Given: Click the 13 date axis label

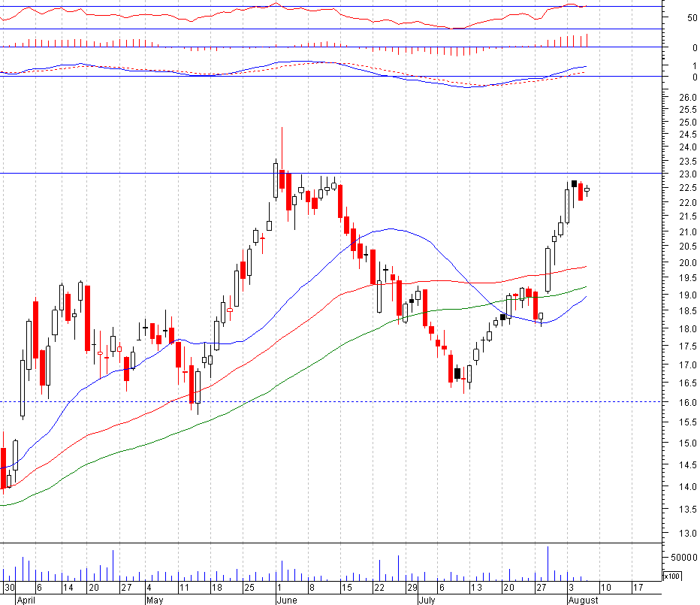Looking at the screenshot, I should [x=476, y=588].
